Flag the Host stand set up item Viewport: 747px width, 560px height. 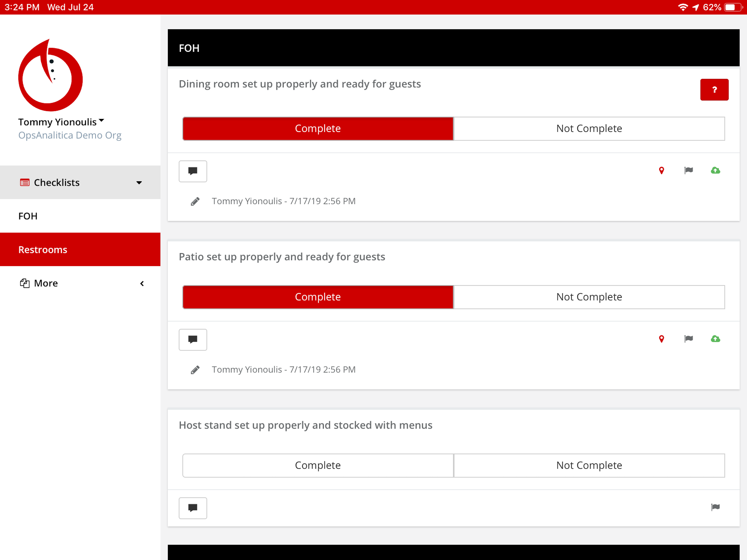tap(715, 507)
